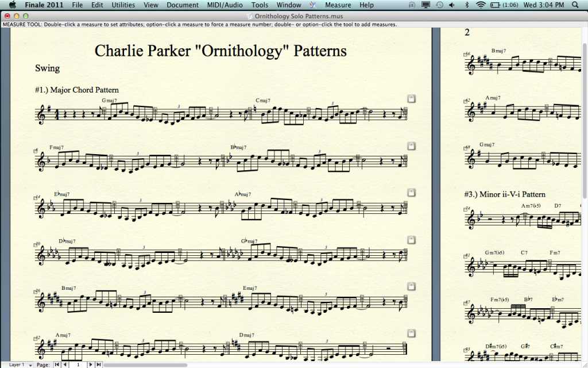The image size is (588, 368).
Task: Click the G♭maj7 chord symbol
Action: [x=249, y=241]
